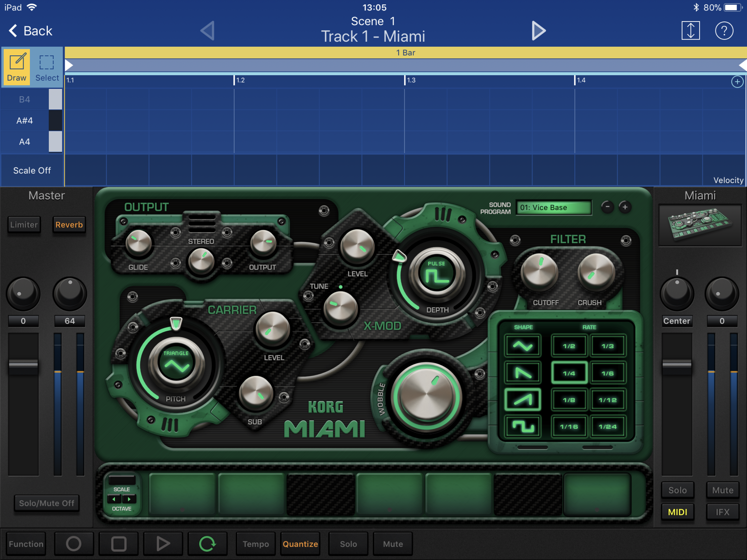Choose the falling sawtooth LFO shape

523,373
